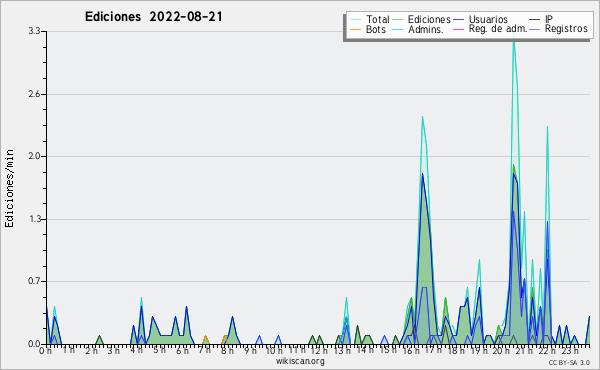Click the Total legend color line
The image size is (600, 370).
tap(355, 20)
